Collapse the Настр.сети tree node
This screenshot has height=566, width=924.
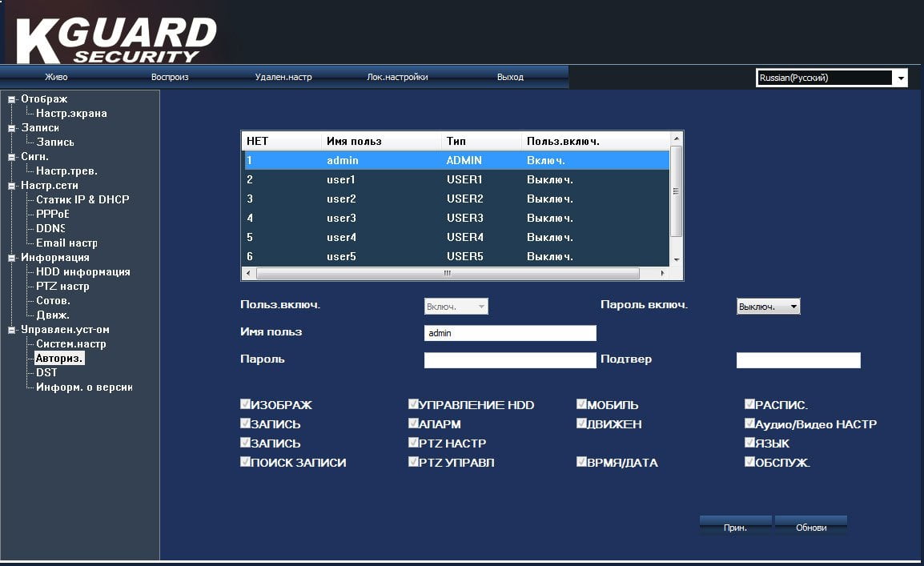(x=11, y=186)
